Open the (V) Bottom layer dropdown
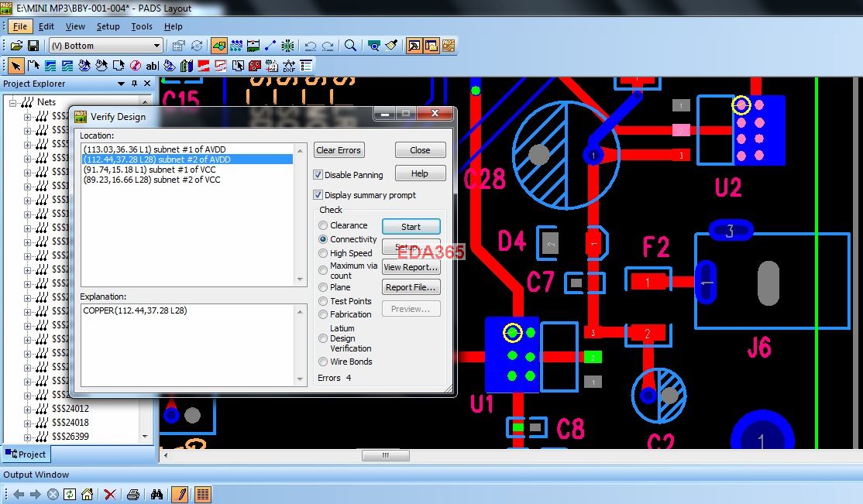Viewport: 863px width, 504px height. click(156, 46)
